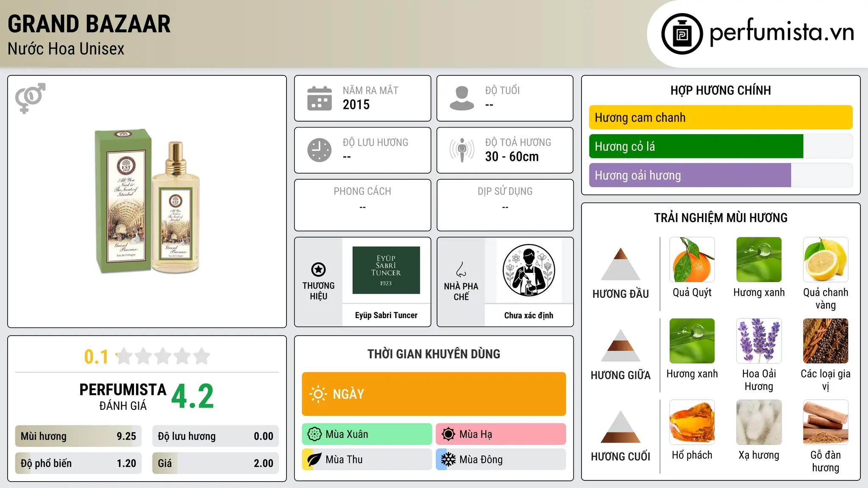Click the Quả Quýt note name

pyautogui.click(x=692, y=293)
